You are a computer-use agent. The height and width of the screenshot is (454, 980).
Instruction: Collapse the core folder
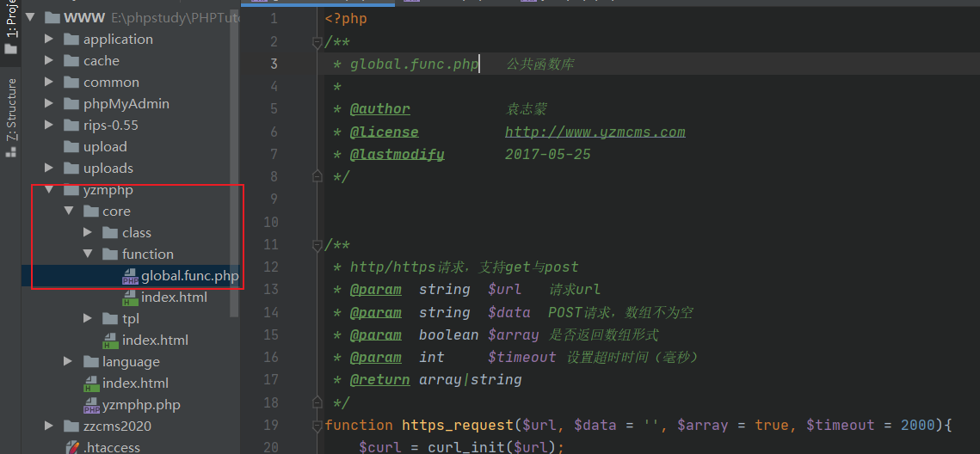[68, 212]
